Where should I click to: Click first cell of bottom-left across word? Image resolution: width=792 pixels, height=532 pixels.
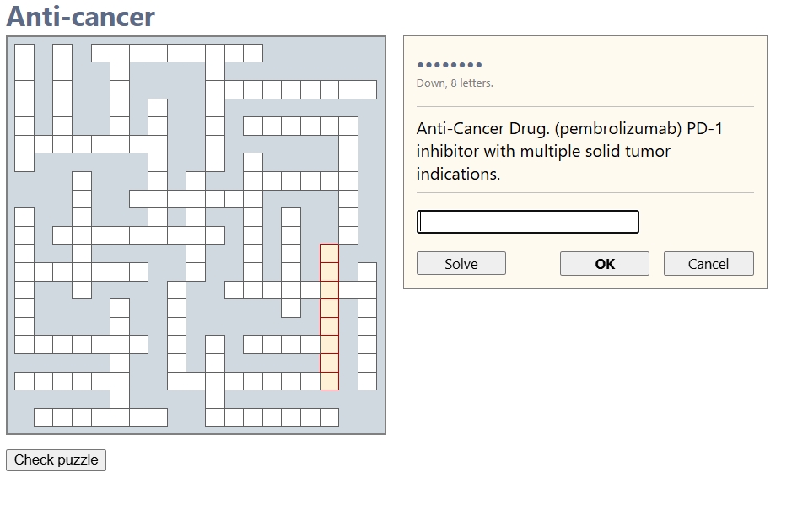43,417
